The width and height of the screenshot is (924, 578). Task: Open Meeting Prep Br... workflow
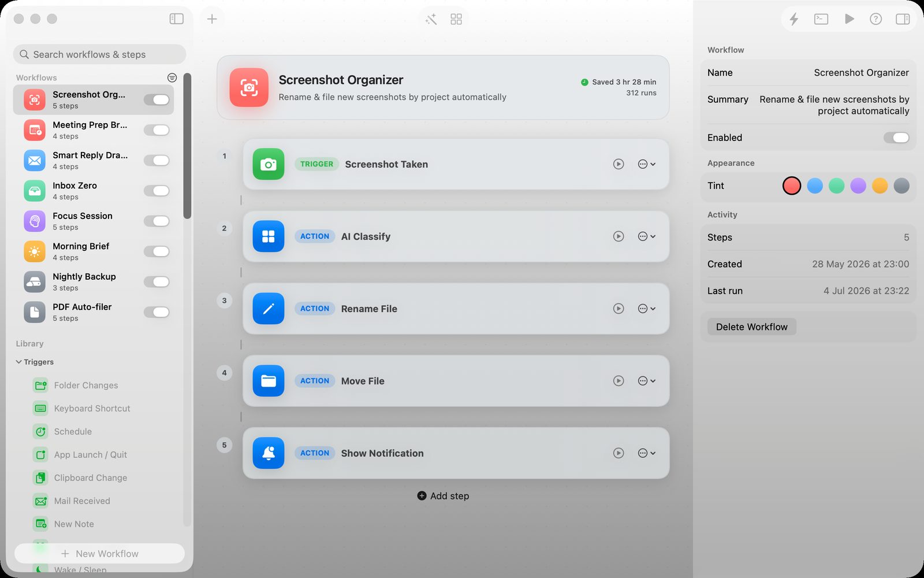click(94, 130)
